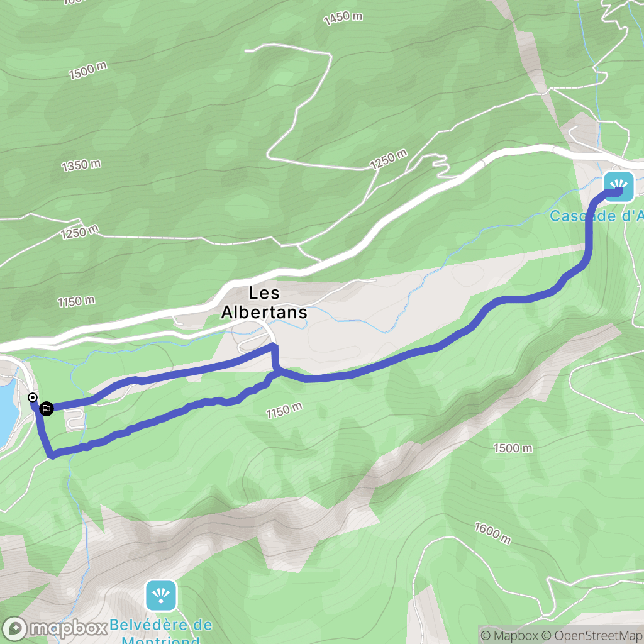Click the 1450 m contour label
The width and height of the screenshot is (644, 644).
tap(343, 18)
